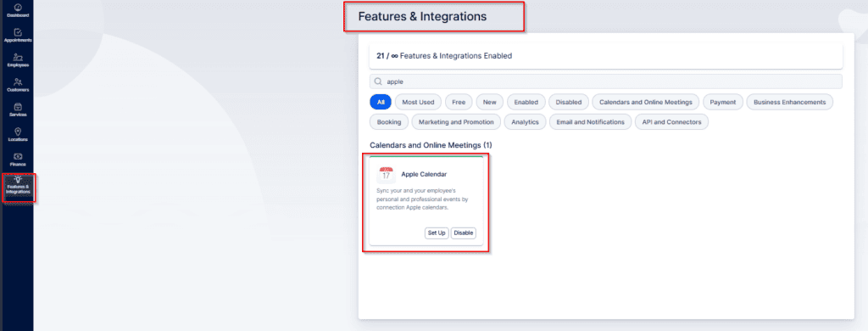This screenshot has height=331, width=868.
Task: Click the Apple Calendar app icon
Action: click(386, 175)
